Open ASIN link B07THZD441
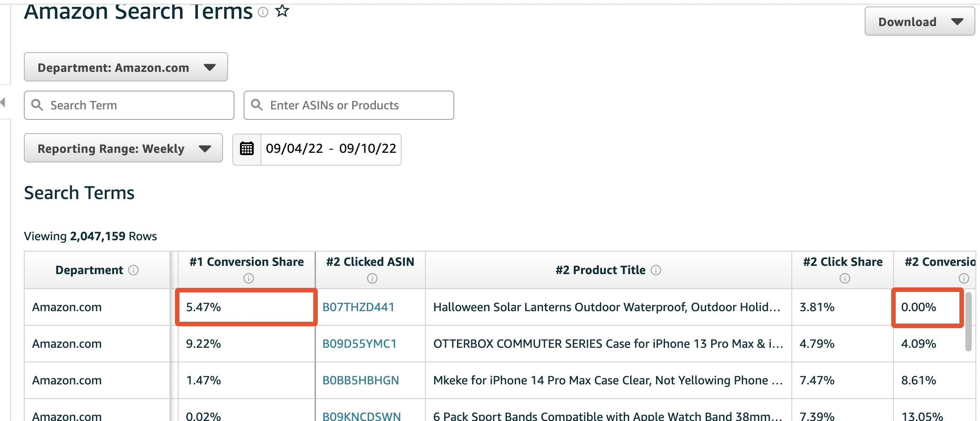Image resolution: width=980 pixels, height=421 pixels. pos(359,307)
